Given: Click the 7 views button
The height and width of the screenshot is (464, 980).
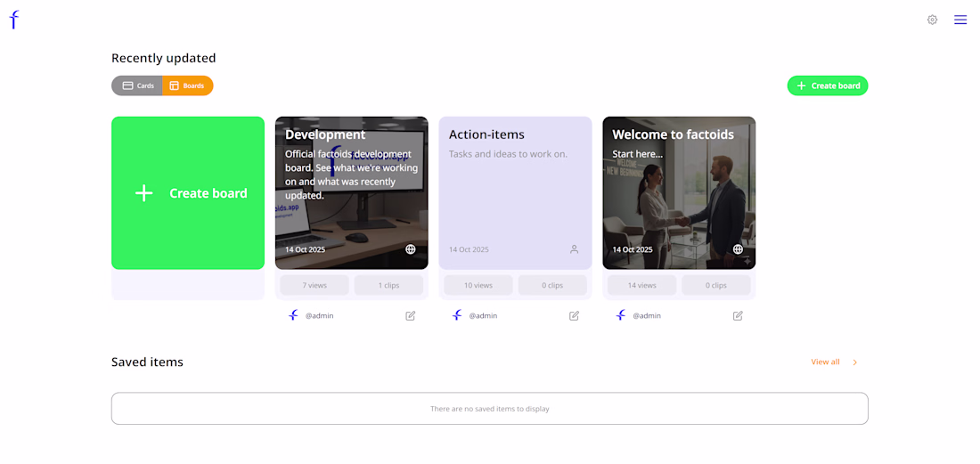Looking at the screenshot, I should (315, 285).
